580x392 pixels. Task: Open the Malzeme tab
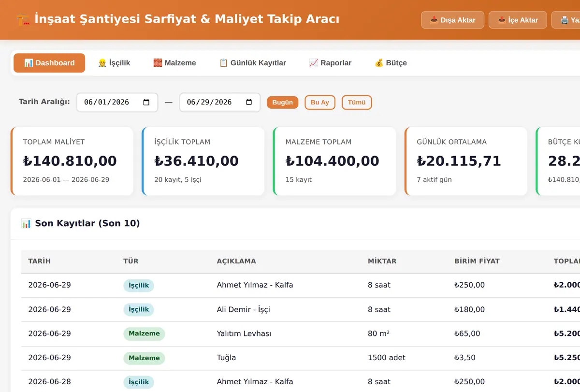pos(174,63)
